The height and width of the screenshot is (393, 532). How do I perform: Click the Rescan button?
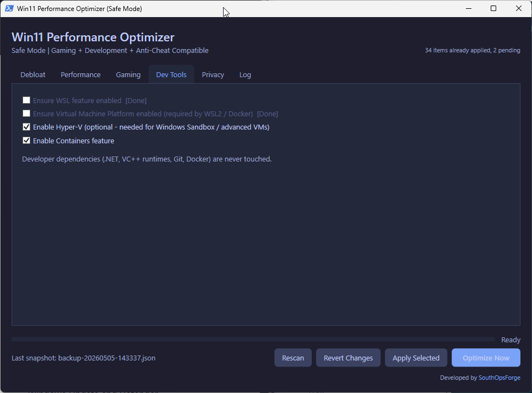click(x=293, y=358)
